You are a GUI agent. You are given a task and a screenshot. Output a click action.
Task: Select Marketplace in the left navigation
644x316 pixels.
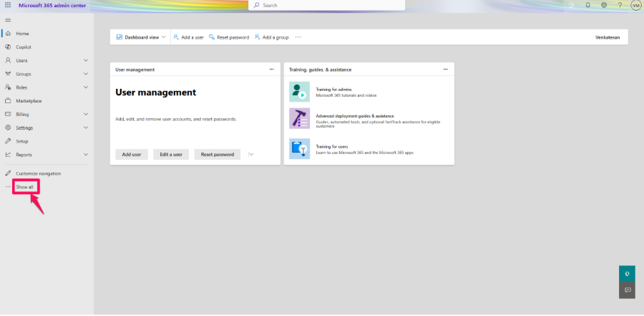[x=29, y=101]
